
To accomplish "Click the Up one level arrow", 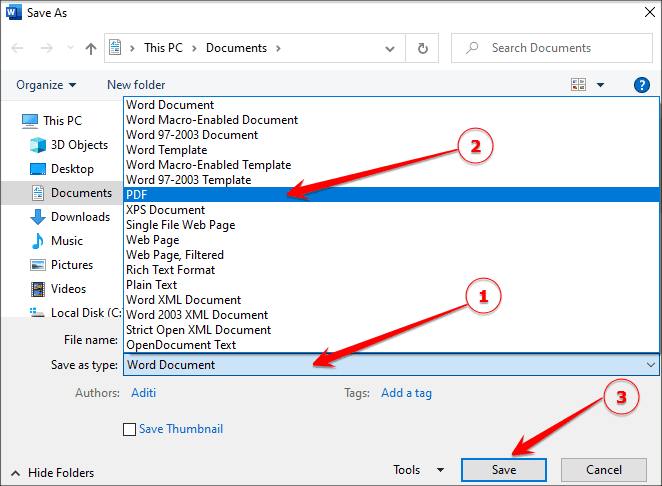I will 91,47.
